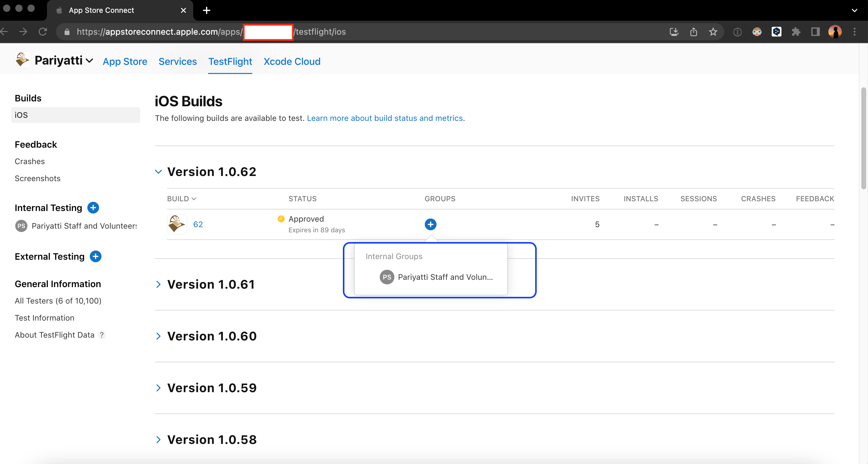Image resolution: width=868 pixels, height=464 pixels.
Task: Add a new Internal Testing group
Action: tap(93, 208)
